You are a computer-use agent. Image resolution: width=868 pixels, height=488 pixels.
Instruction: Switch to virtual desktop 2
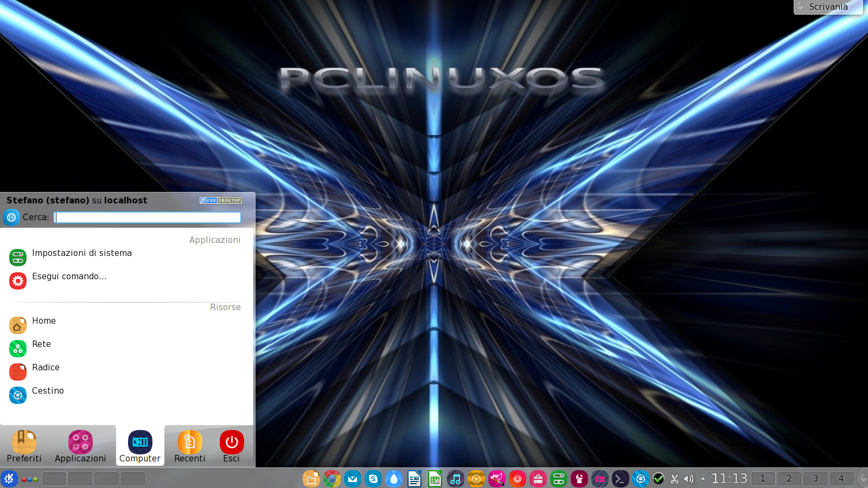pos(789,478)
